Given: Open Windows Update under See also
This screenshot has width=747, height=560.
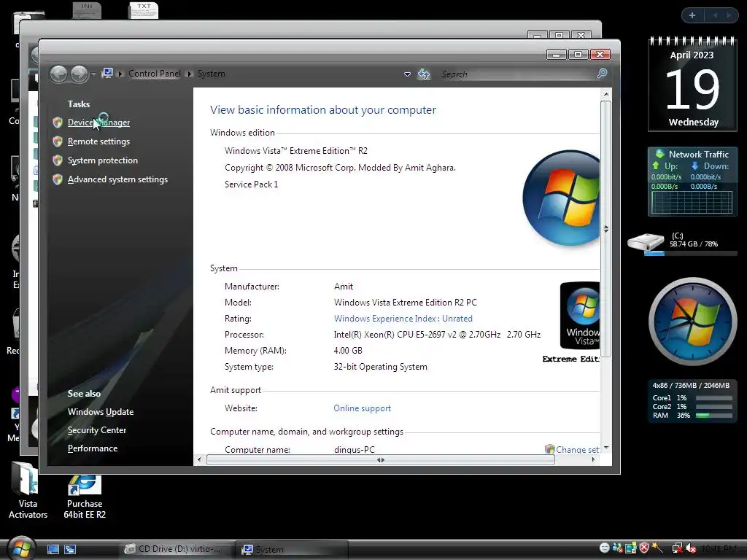Looking at the screenshot, I should 101,412.
